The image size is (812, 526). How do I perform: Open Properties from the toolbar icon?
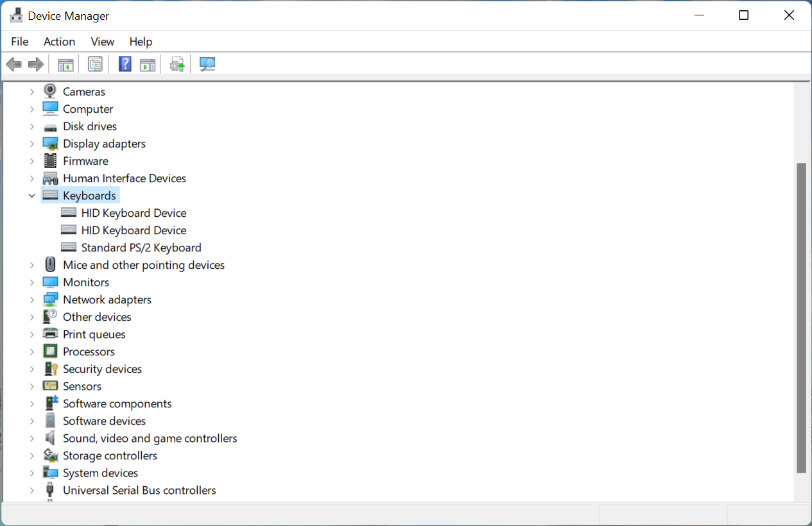tap(95, 64)
